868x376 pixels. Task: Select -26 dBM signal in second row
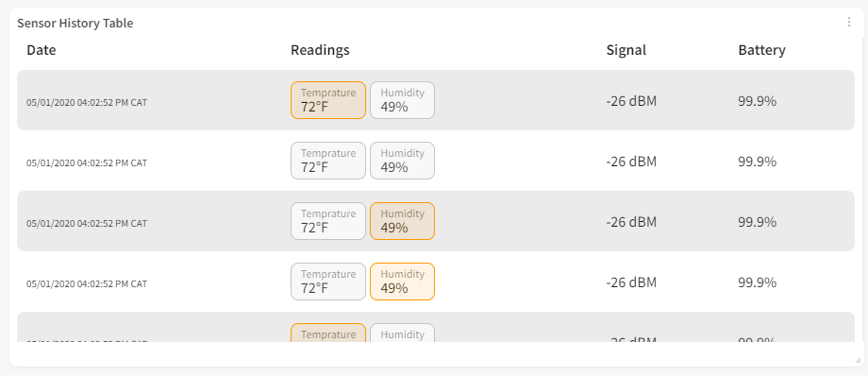click(631, 162)
